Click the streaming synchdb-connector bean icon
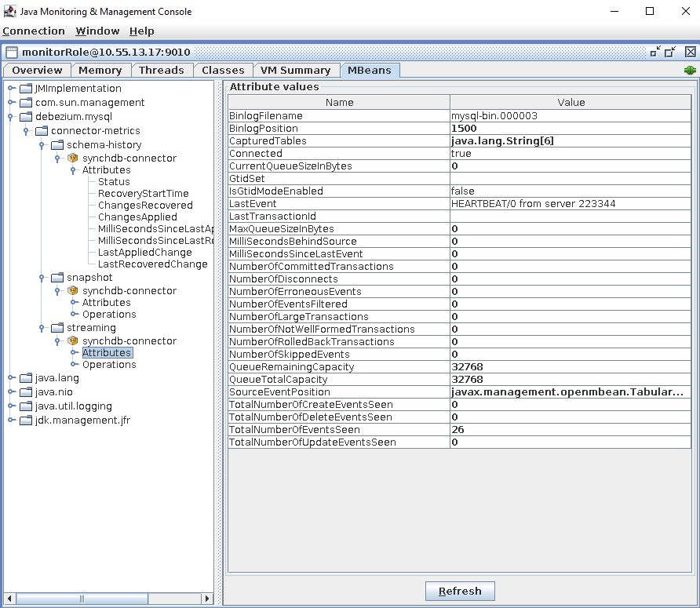Viewport: 700px width, 608px height. (x=73, y=341)
